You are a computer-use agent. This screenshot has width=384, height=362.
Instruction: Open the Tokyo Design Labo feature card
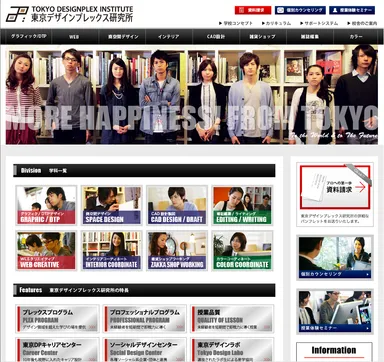click(232, 350)
